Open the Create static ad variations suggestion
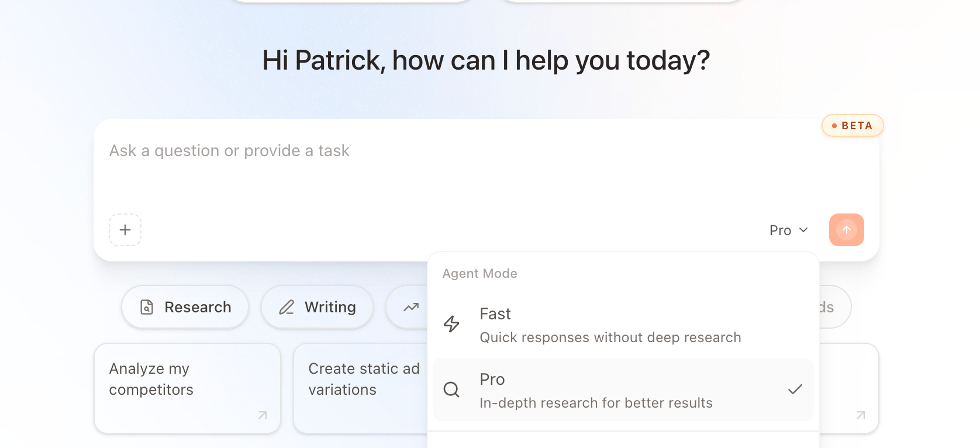This screenshot has height=448, width=980. click(361, 388)
